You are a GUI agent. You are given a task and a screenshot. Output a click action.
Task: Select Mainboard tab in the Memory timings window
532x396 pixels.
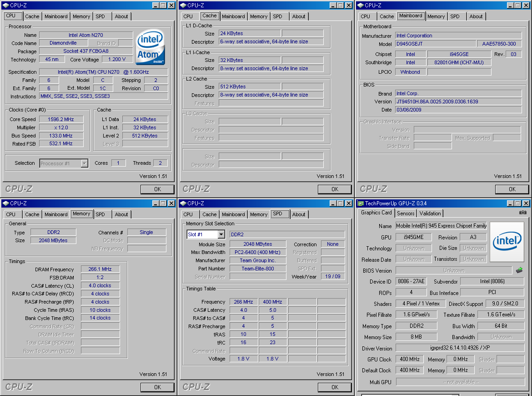[x=56, y=214]
